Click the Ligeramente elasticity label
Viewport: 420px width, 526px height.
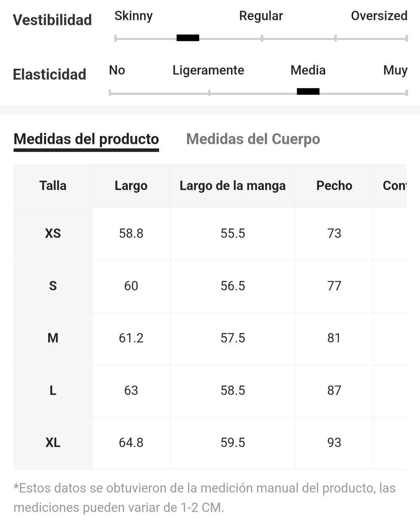208,70
